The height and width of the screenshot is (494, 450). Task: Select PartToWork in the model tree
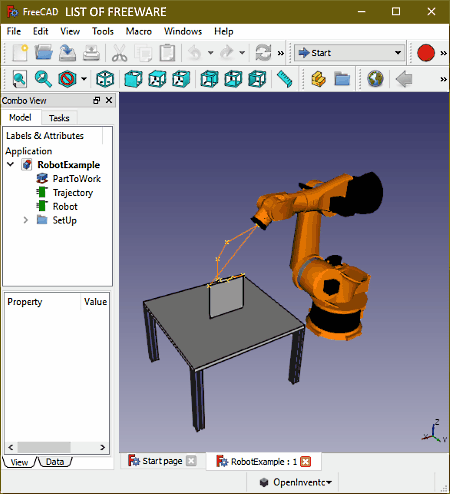[x=76, y=179]
